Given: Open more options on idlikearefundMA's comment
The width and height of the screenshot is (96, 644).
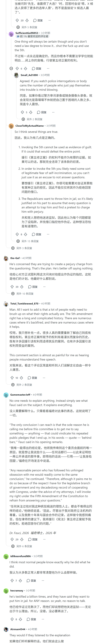Looking at the screenshot, I should 43,581.
